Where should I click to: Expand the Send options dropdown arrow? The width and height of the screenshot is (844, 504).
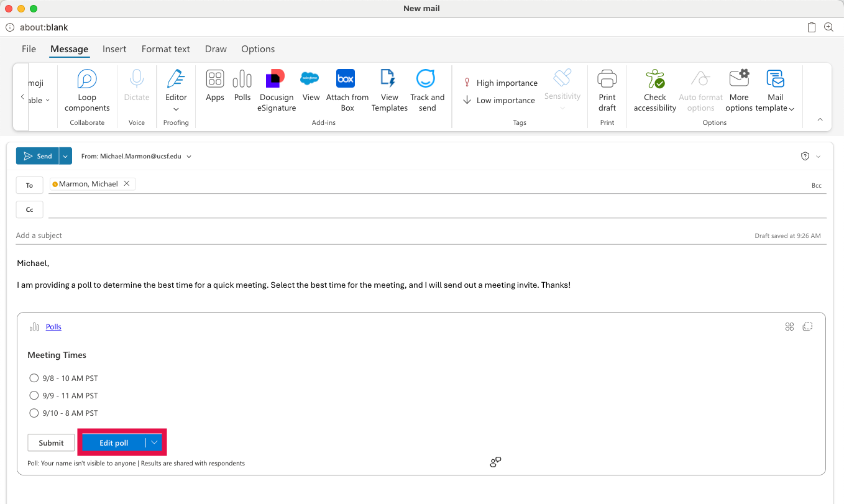pyautogui.click(x=66, y=156)
